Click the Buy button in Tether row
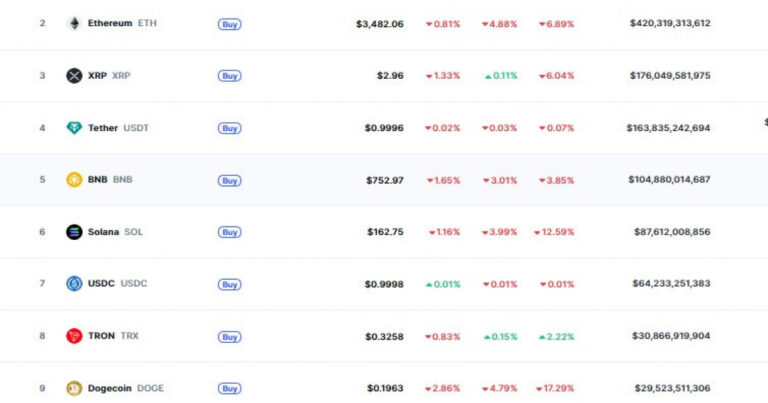 (230, 128)
